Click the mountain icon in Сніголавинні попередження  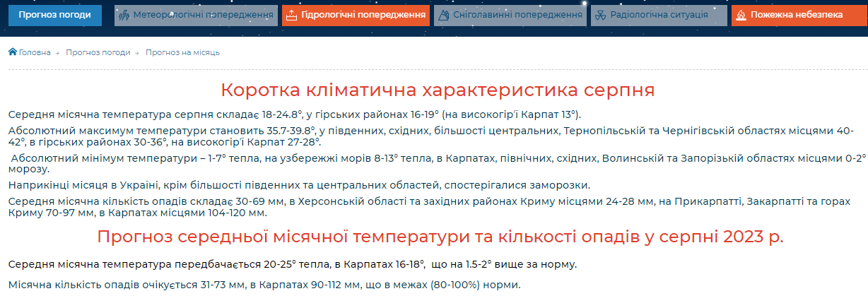point(442,15)
